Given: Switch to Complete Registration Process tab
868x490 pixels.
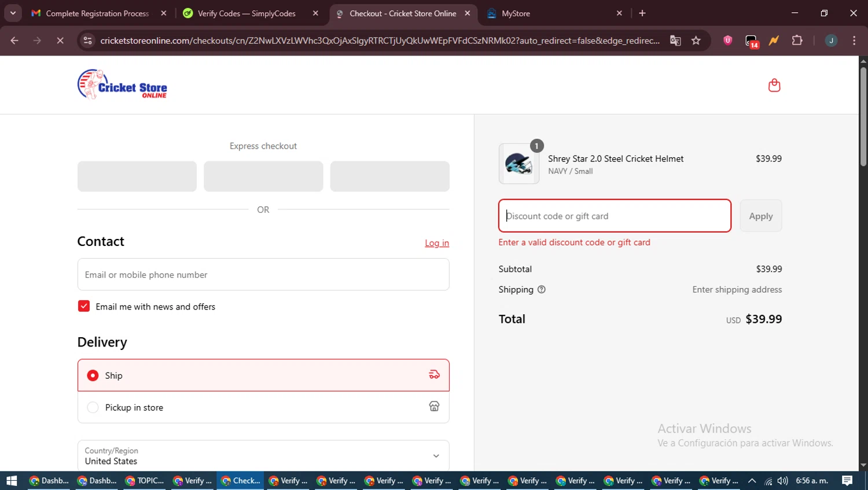Looking at the screenshot, I should 98,13.
